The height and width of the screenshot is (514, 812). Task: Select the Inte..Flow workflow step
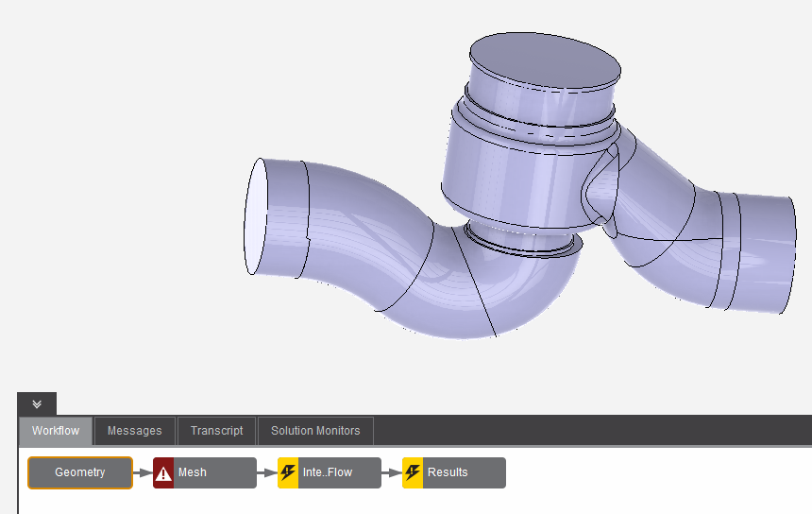pos(330,472)
